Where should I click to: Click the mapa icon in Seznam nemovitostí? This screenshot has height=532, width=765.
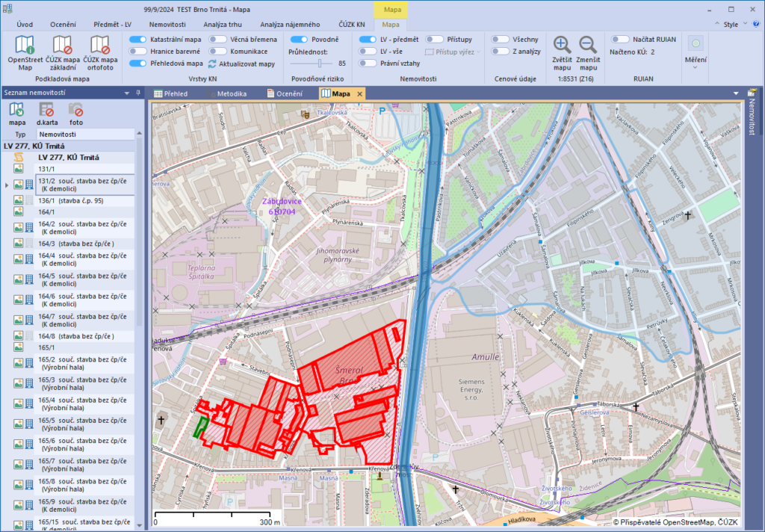point(17,114)
